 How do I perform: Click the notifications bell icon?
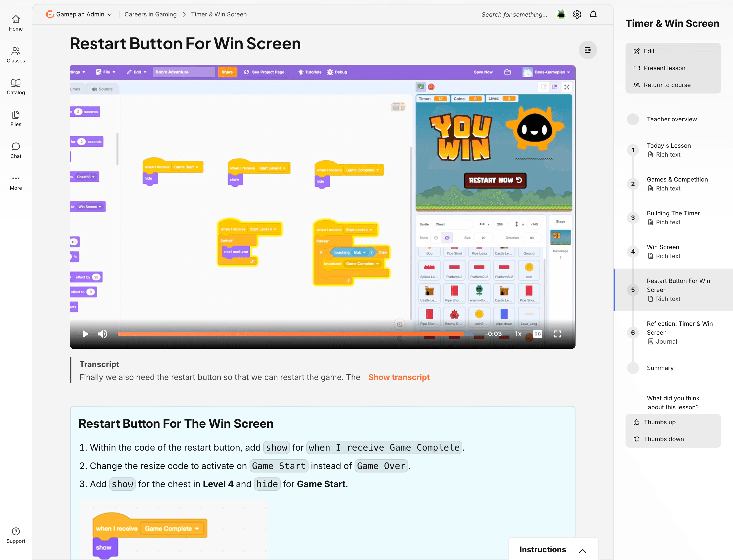[x=593, y=14]
